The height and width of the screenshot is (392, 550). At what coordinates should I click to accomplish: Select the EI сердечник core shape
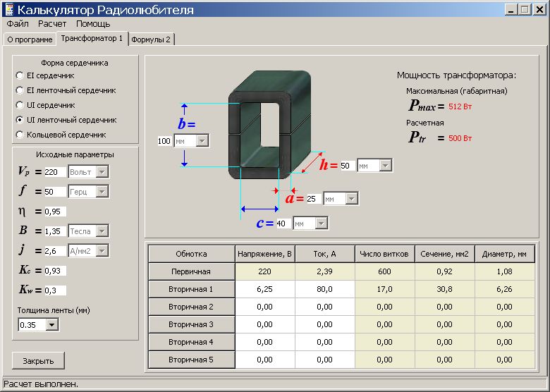(20, 75)
